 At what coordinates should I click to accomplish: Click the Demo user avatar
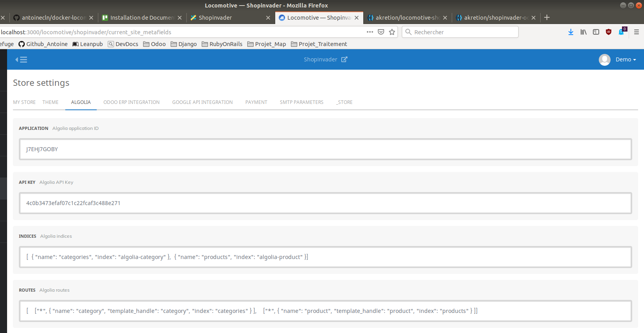pos(605,59)
